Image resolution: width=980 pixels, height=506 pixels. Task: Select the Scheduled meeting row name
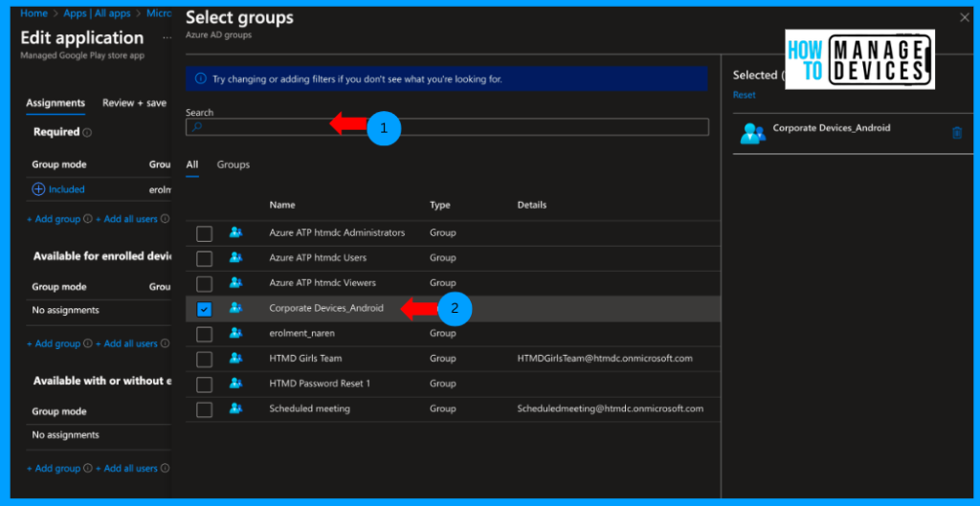click(309, 408)
